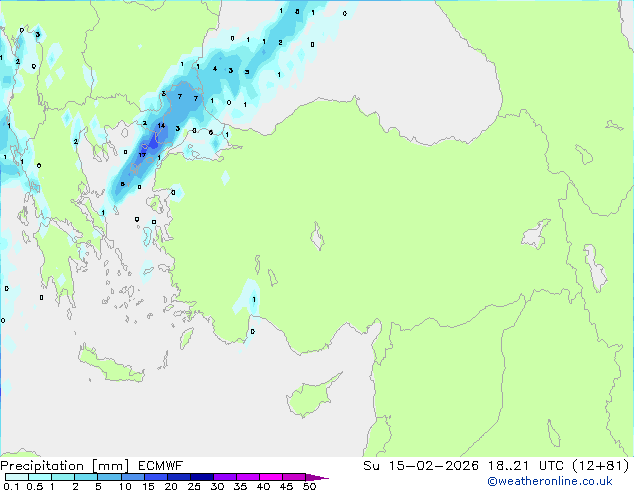Click the '35' legend scale label
Screen dimensions: 634x490
pyautogui.click(x=240, y=486)
